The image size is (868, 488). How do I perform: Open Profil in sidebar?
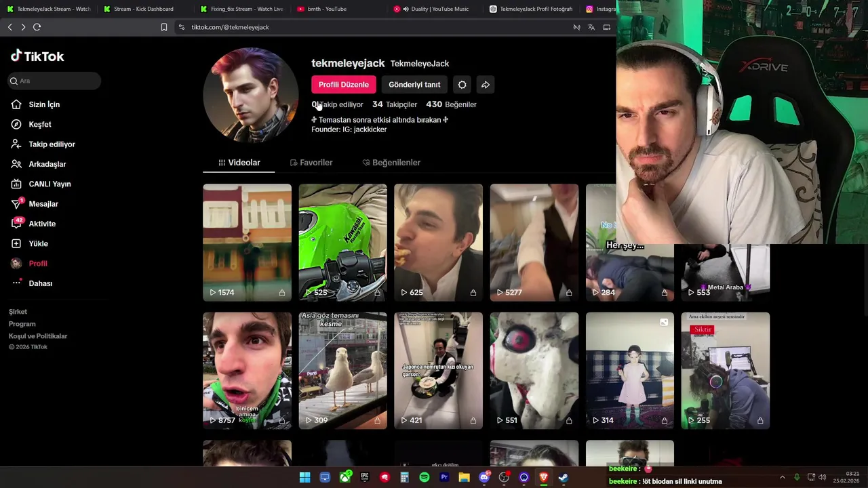click(x=38, y=264)
